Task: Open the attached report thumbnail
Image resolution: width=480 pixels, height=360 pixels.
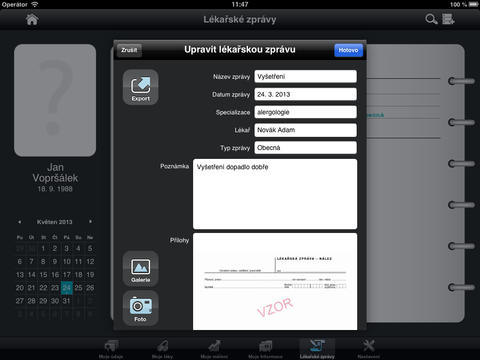Action: click(x=275, y=282)
